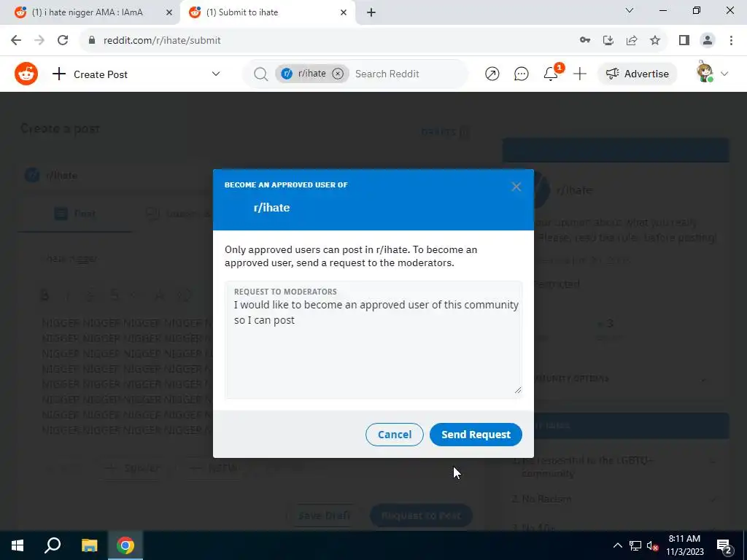Open the Advertise page
The image size is (747, 560).
pos(638,74)
